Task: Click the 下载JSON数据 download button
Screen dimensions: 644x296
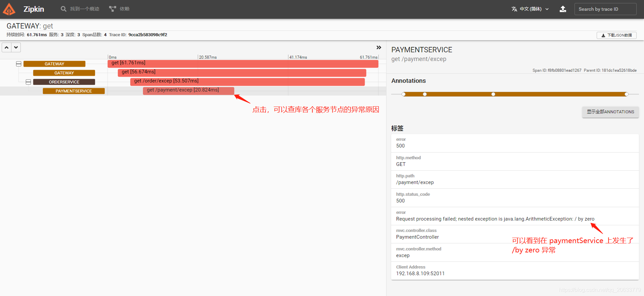Action: [x=616, y=35]
